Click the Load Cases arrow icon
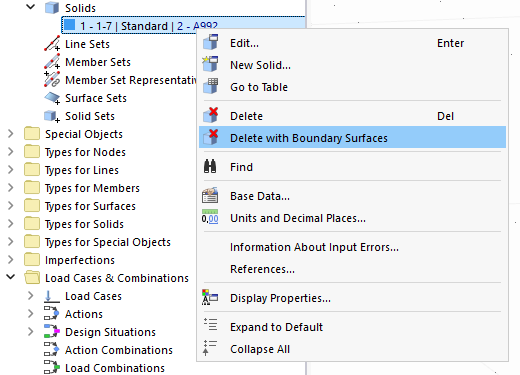The height and width of the screenshot is (375, 520). pyautogui.click(x=52, y=296)
